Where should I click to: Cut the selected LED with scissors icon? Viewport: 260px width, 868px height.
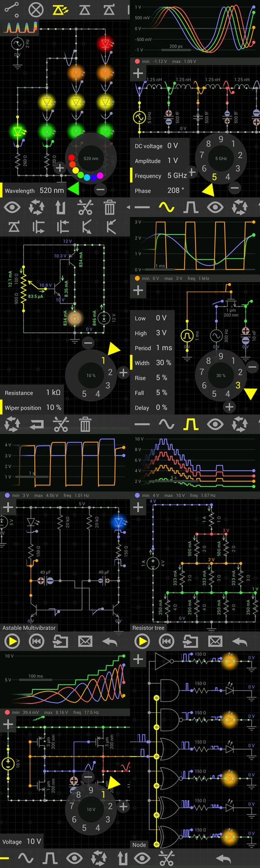click(x=85, y=208)
